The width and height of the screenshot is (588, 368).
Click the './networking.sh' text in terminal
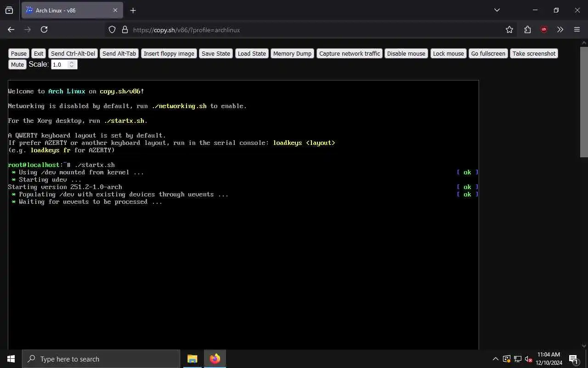[179, 106]
